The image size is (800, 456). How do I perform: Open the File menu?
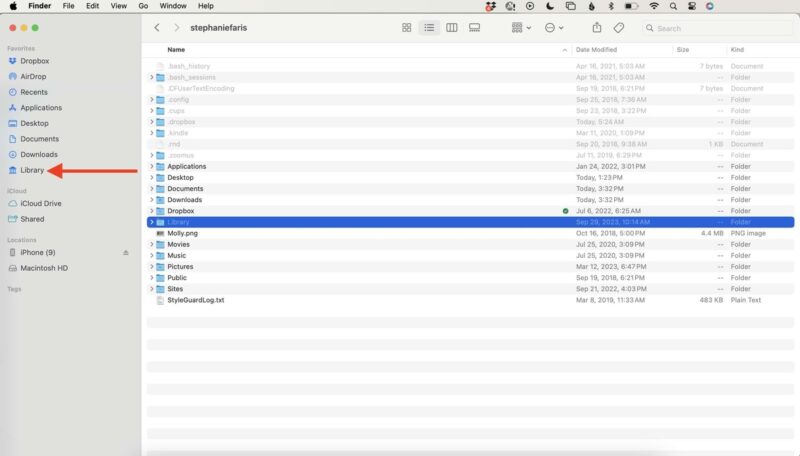coord(68,6)
